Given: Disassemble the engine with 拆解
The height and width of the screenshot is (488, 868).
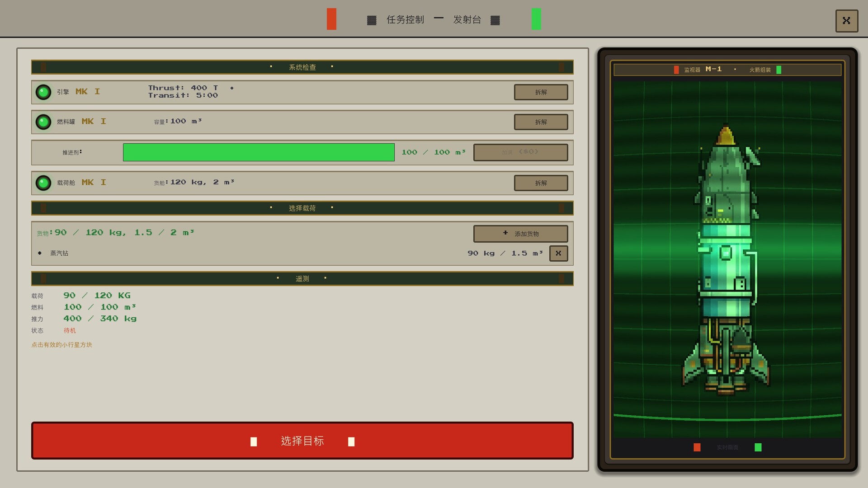Looking at the screenshot, I should (x=541, y=92).
